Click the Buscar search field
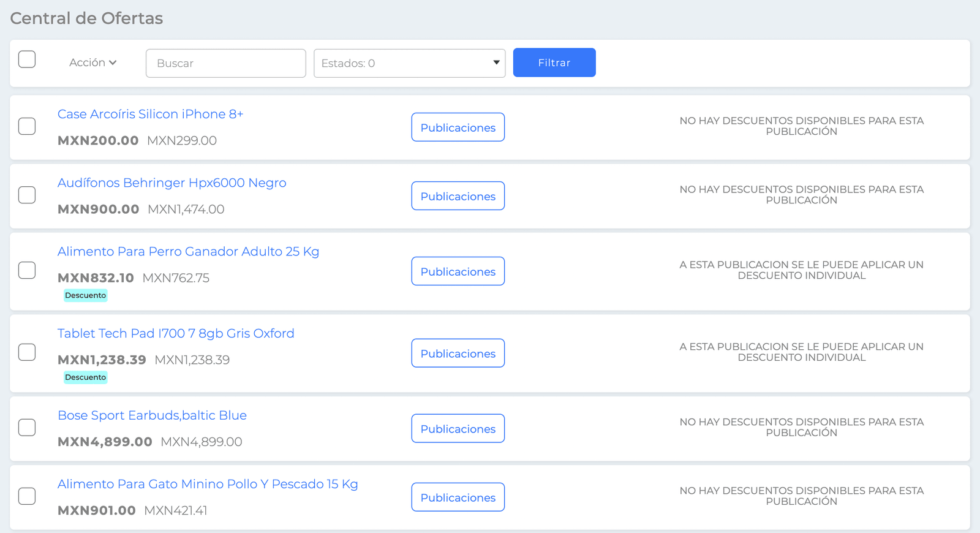Screen dimensions: 980x533 [x=226, y=63]
